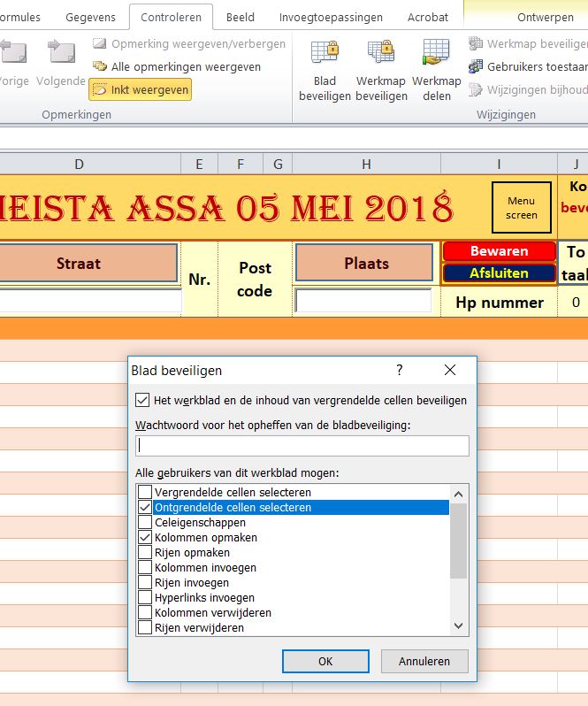
Task: Click the permissions list scroll-up arrow
Action: [458, 495]
